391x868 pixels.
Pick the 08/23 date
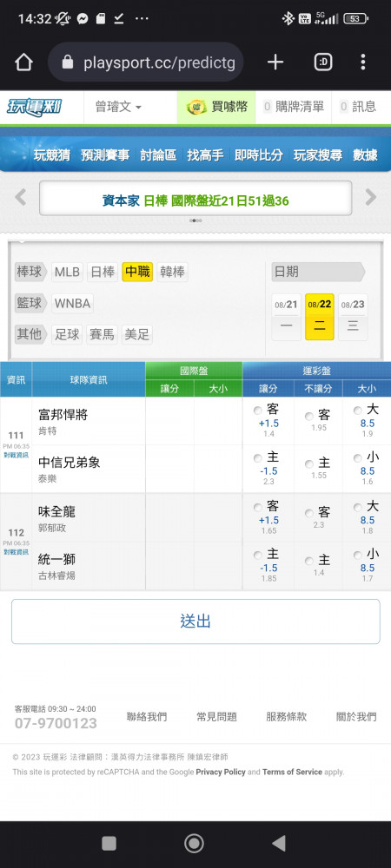click(353, 317)
